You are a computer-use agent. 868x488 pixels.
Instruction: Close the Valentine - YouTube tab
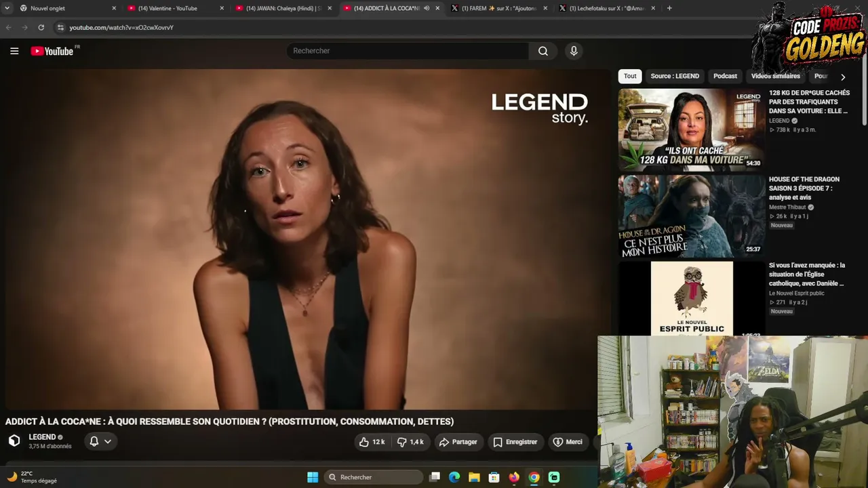222,8
